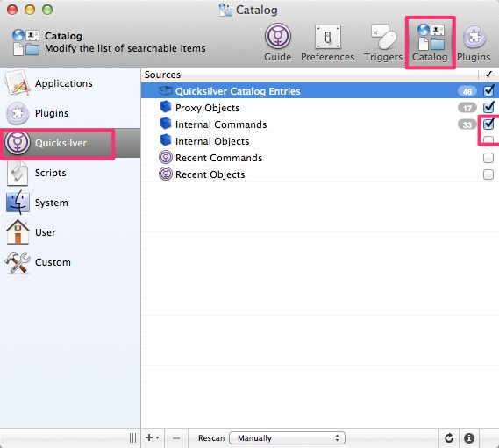Viewport: 499px width, 448px height.
Task: Select User in the sidebar
Action: (70, 232)
